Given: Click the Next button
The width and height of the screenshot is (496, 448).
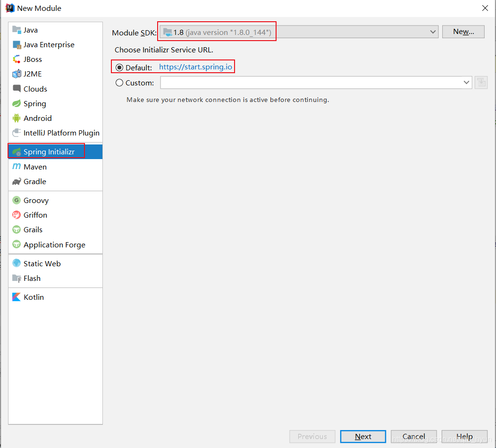Looking at the screenshot, I should (363, 436).
